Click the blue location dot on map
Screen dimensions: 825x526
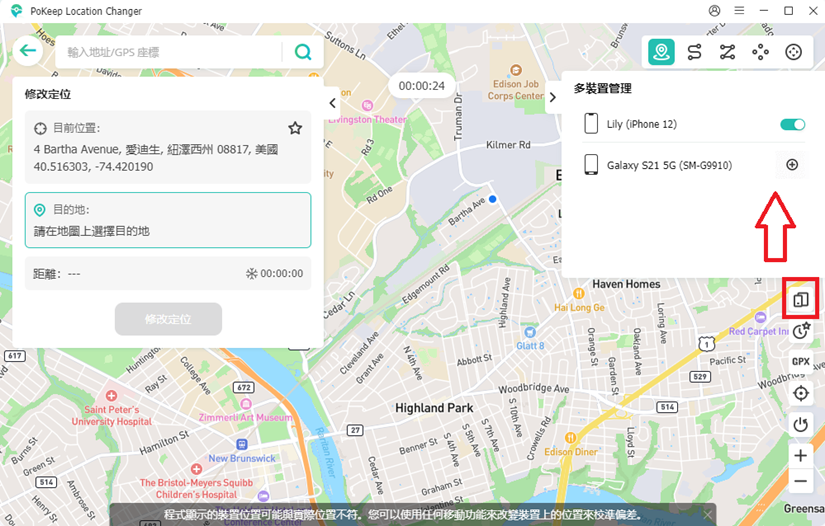point(492,199)
